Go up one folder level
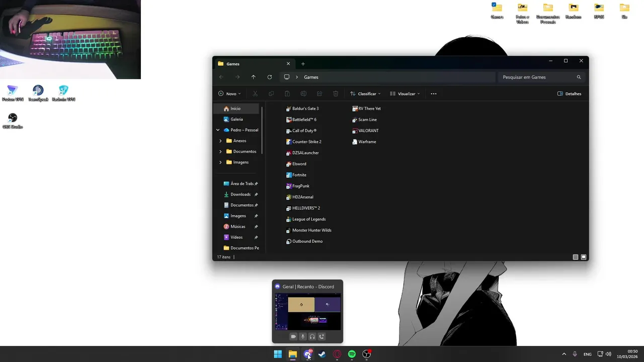 point(253,77)
